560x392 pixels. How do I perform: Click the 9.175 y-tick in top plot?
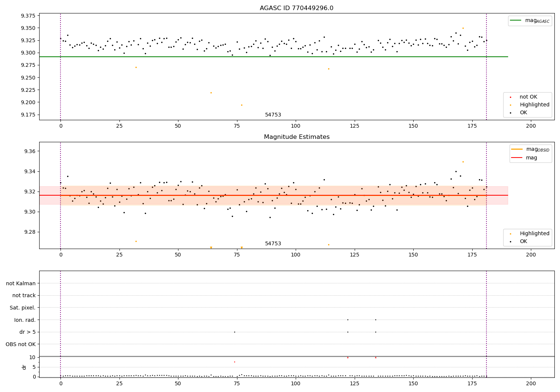[x=28, y=115]
